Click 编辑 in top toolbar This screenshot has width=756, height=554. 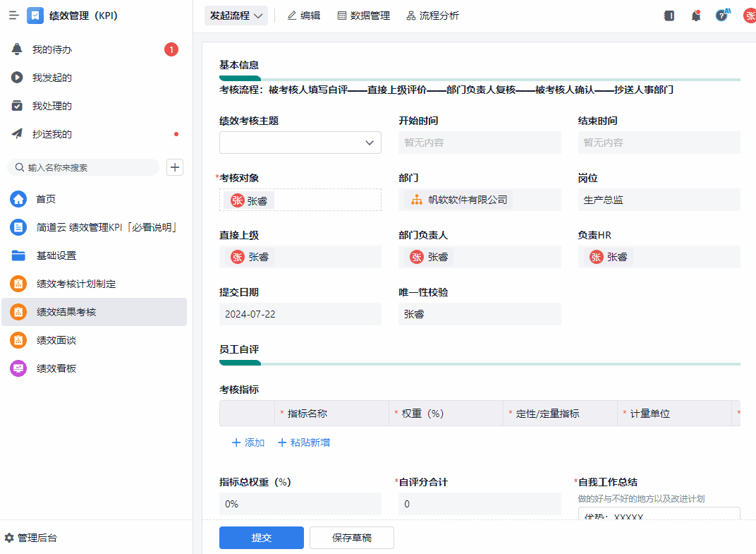pyautogui.click(x=304, y=16)
